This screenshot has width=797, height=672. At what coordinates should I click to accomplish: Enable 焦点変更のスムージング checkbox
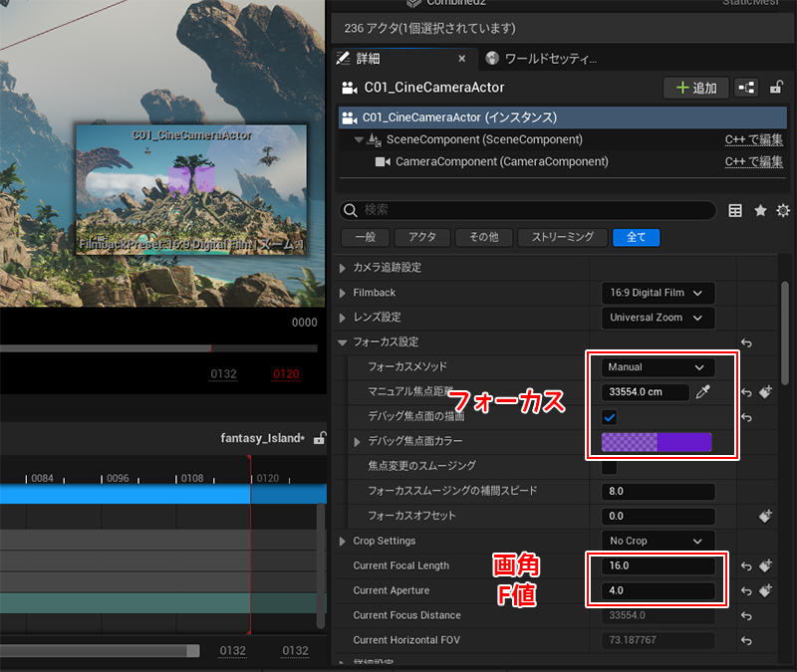(x=610, y=467)
